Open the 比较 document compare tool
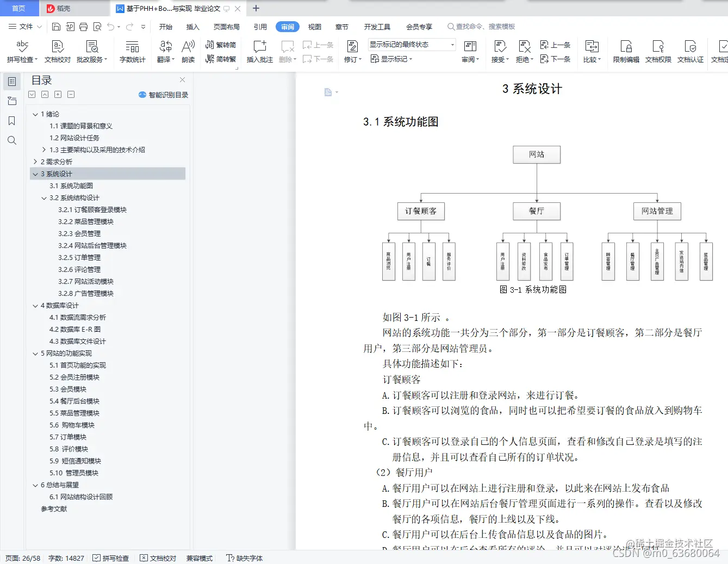 click(x=592, y=52)
